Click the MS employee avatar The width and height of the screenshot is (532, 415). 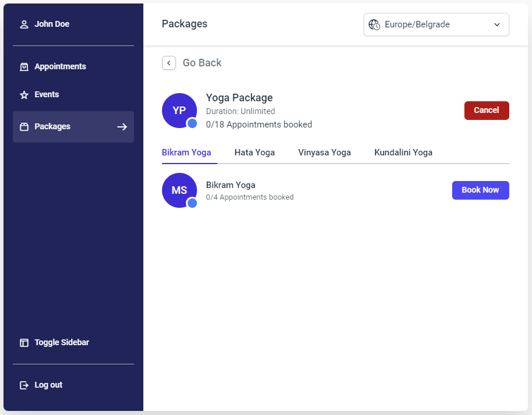pos(179,190)
